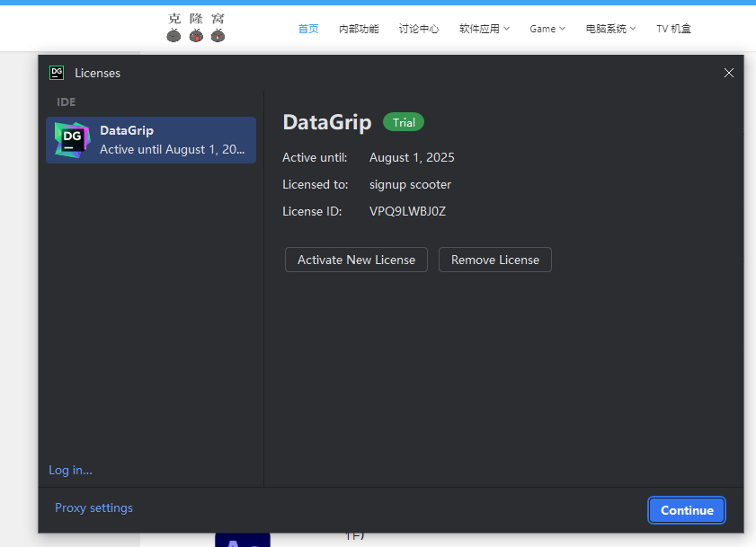
Task: Click the DataGrip DG logo in sidebar
Action: [72, 140]
